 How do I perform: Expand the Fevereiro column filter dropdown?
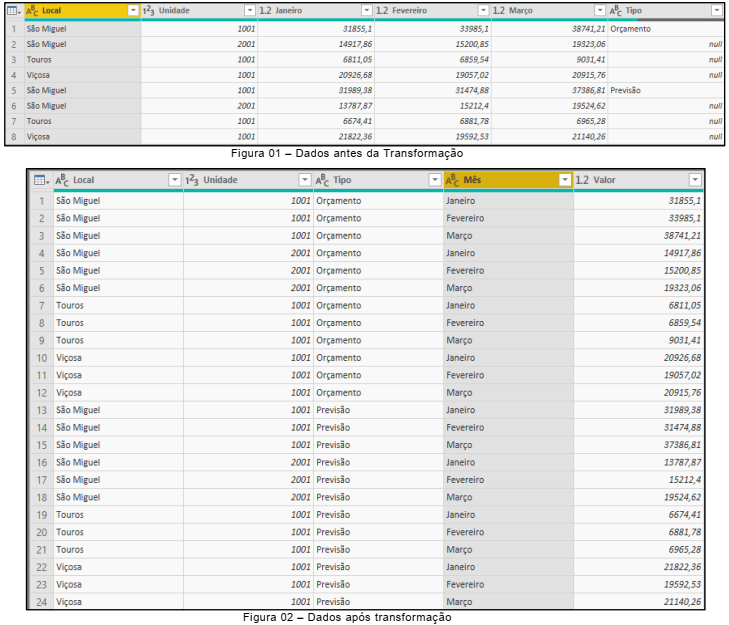coord(483,10)
